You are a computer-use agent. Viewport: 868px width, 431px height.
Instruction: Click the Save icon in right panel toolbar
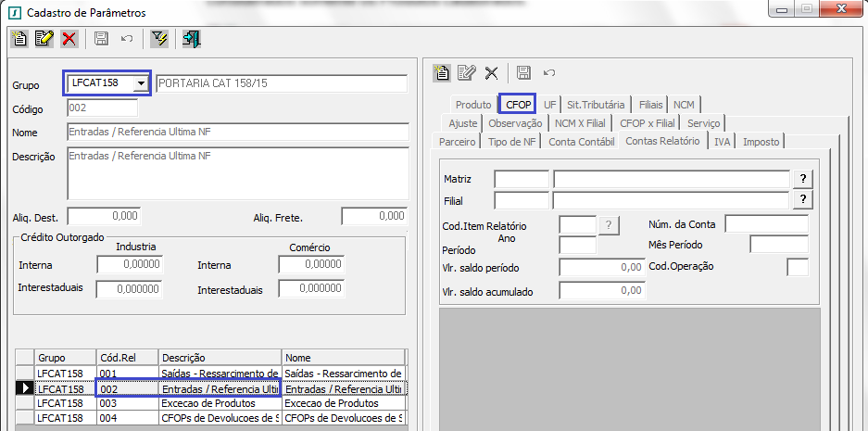pos(523,72)
